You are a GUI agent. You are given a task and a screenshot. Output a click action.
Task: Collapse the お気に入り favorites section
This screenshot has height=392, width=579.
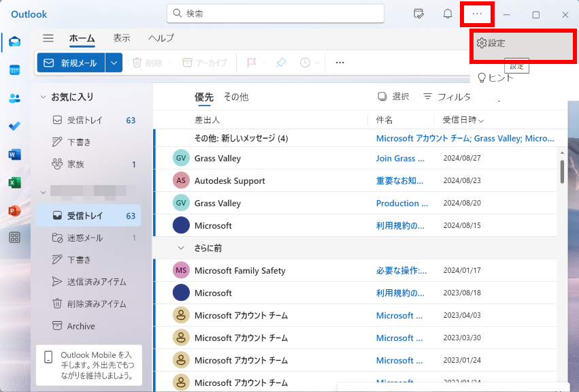(x=43, y=97)
